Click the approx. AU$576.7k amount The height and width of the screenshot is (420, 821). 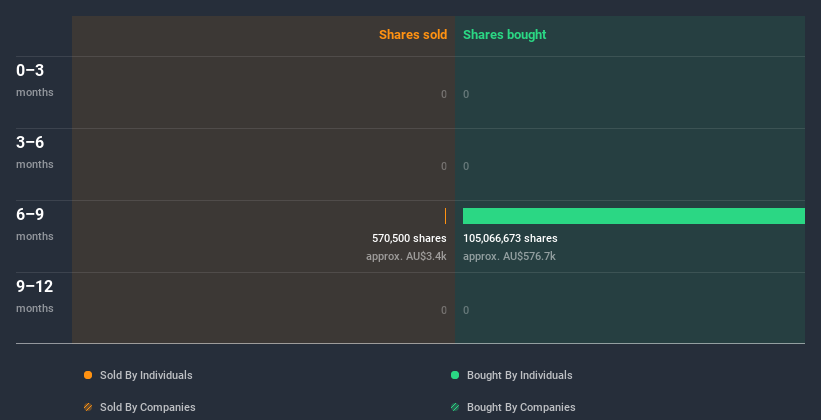tap(509, 257)
